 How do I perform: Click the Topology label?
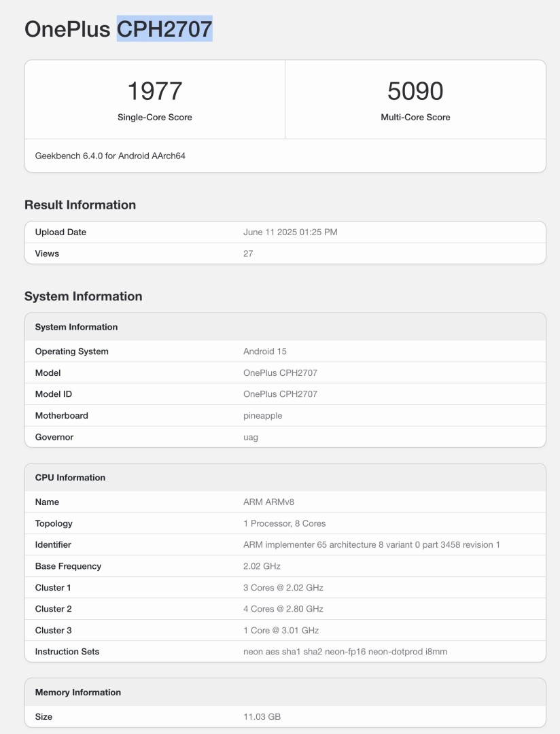[x=54, y=523]
